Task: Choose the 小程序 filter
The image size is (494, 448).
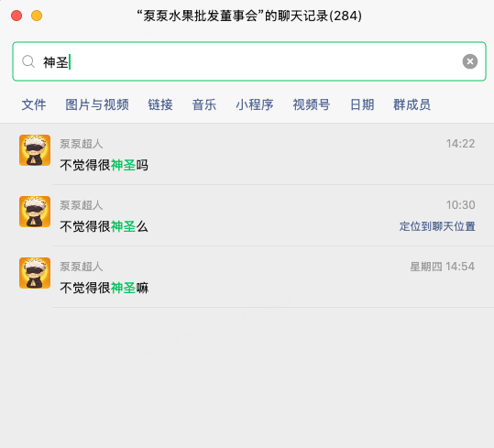Action: pyautogui.click(x=255, y=104)
